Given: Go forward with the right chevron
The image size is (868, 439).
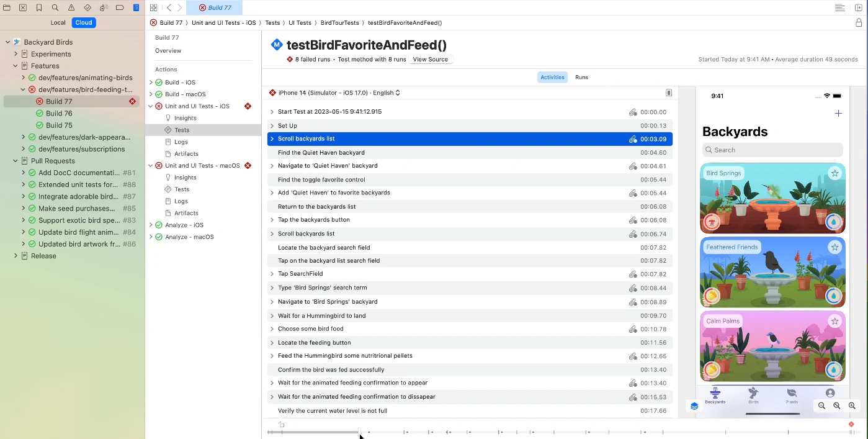Looking at the screenshot, I should pos(180,7).
